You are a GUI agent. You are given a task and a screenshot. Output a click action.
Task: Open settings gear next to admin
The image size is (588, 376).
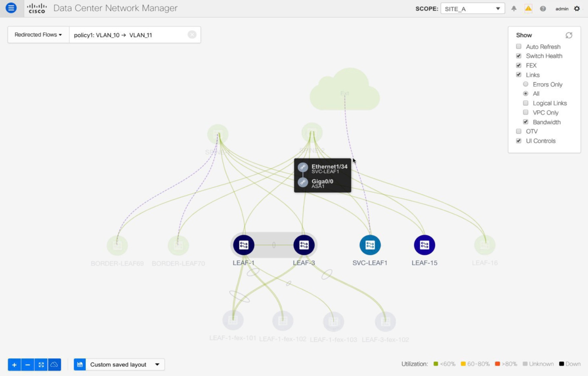tap(577, 9)
